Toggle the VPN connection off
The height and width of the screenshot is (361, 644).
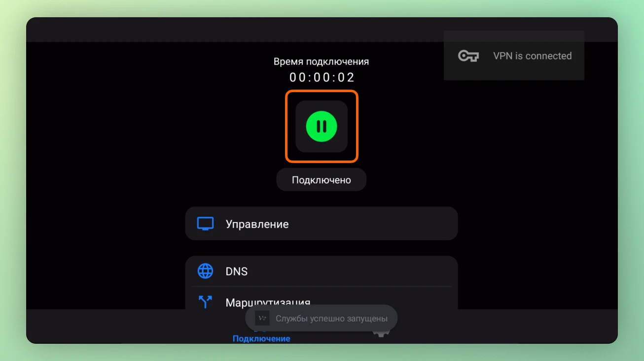click(x=322, y=126)
